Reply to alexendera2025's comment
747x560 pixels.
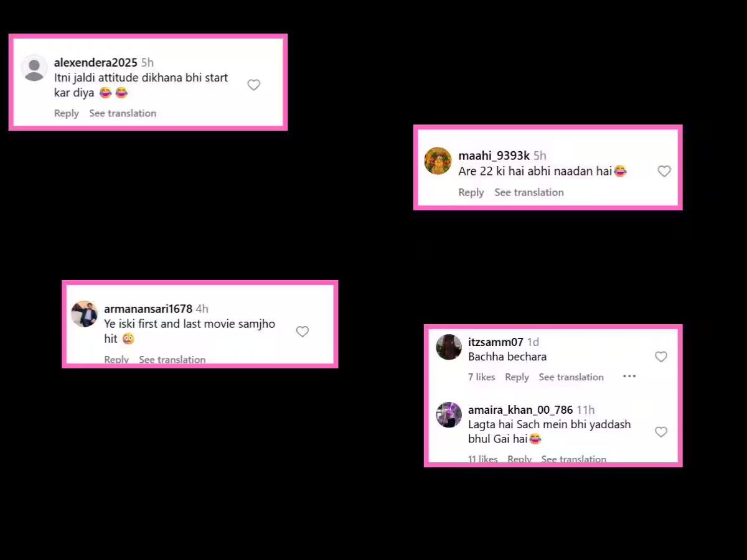point(67,113)
